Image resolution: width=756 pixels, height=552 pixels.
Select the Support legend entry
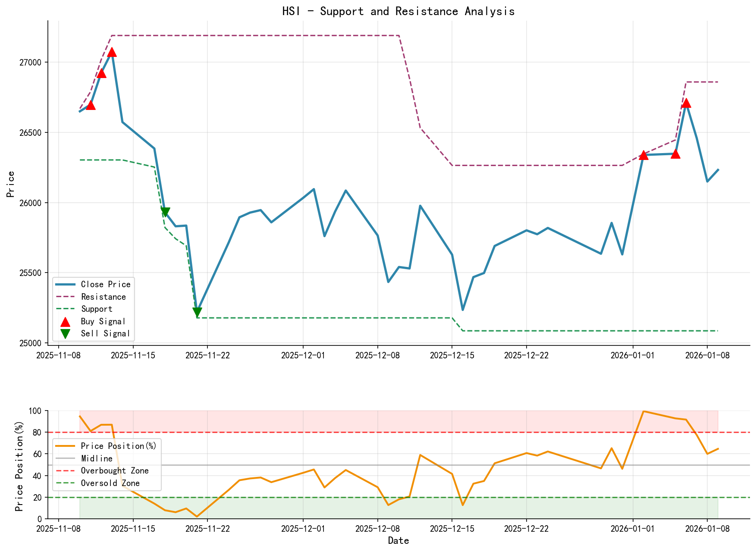point(97,309)
